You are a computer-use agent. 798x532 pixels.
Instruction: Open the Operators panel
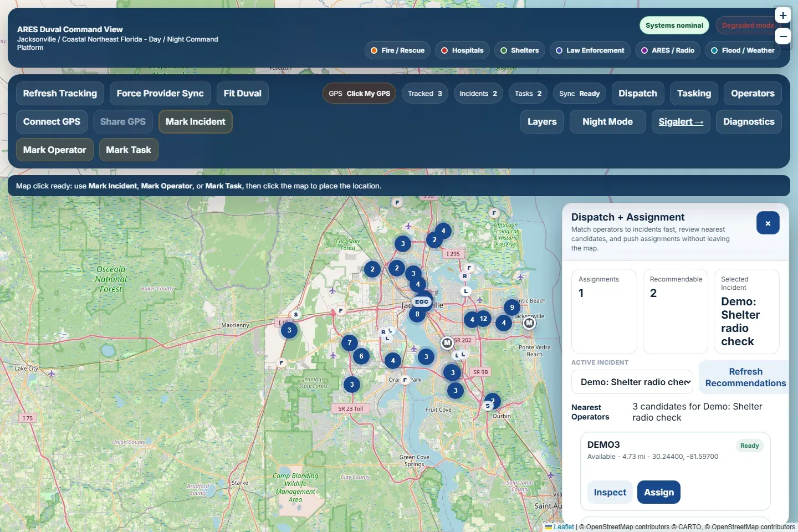point(753,94)
